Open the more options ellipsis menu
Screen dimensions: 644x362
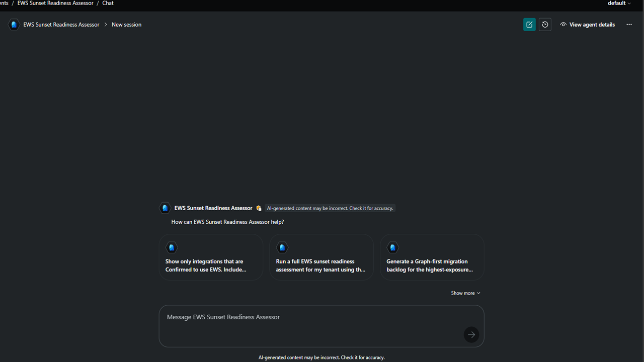pyautogui.click(x=629, y=25)
